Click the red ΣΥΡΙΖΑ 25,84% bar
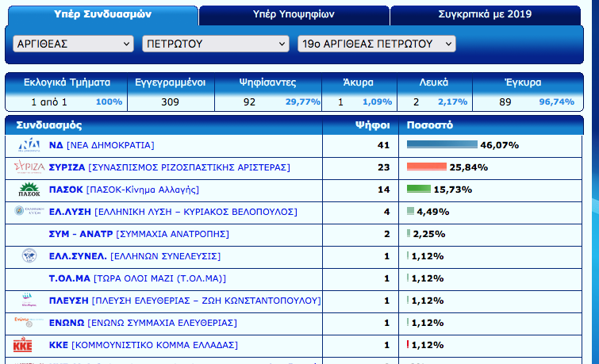Image resolution: width=599 pixels, height=364 pixels. pos(427,167)
